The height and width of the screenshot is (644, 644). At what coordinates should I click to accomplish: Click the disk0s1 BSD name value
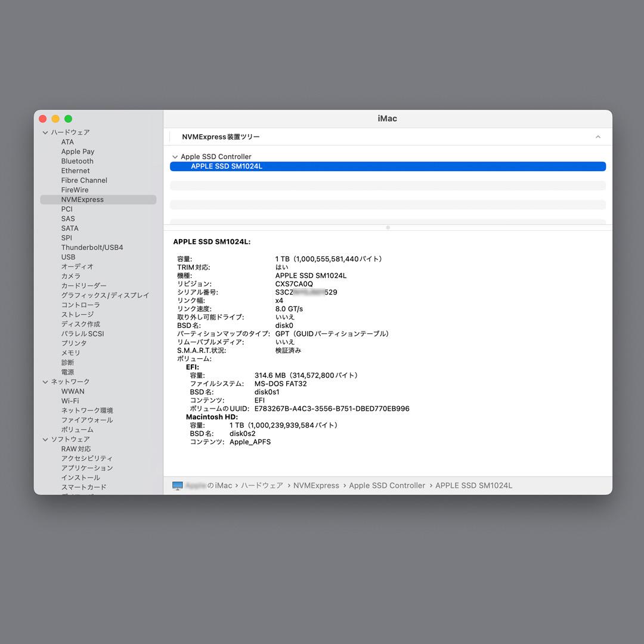267,392
